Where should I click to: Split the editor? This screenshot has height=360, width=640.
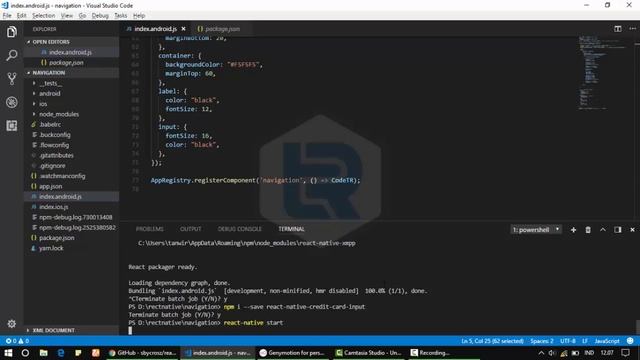coord(618,29)
